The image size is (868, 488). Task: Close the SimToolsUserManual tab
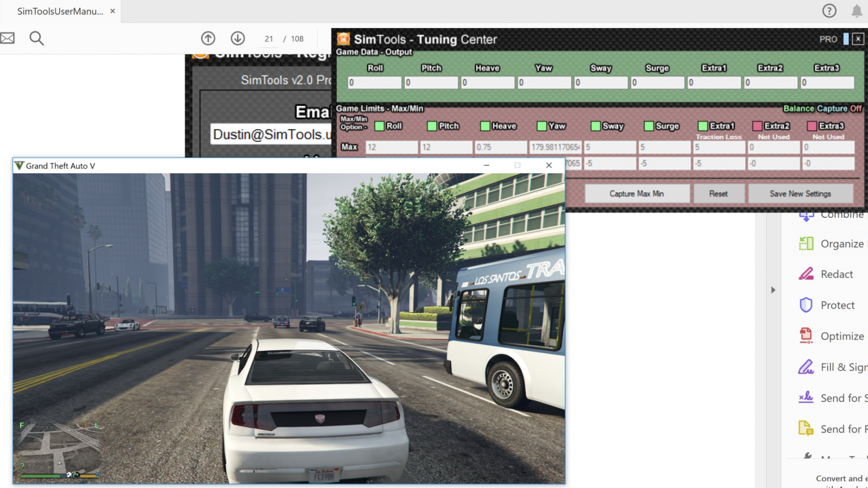point(112,11)
